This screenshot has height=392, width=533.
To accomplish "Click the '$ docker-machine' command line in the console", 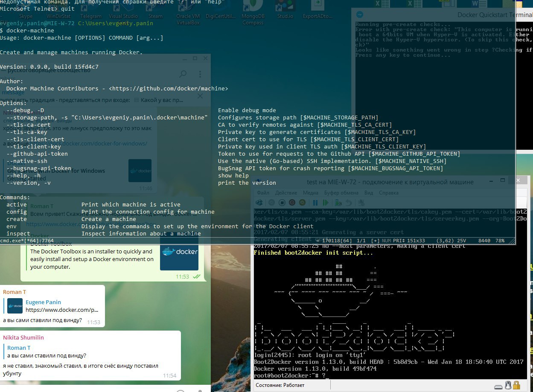I will click(27, 31).
